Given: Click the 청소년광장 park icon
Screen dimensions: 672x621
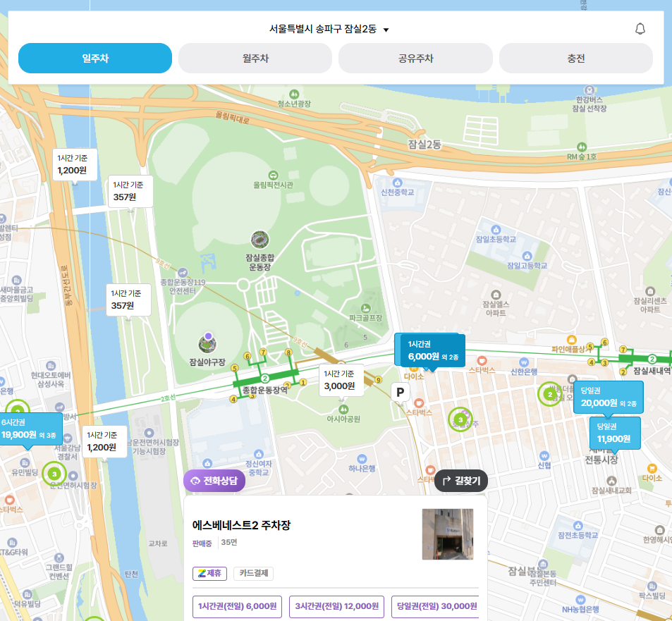Looking at the screenshot, I should 294,94.
